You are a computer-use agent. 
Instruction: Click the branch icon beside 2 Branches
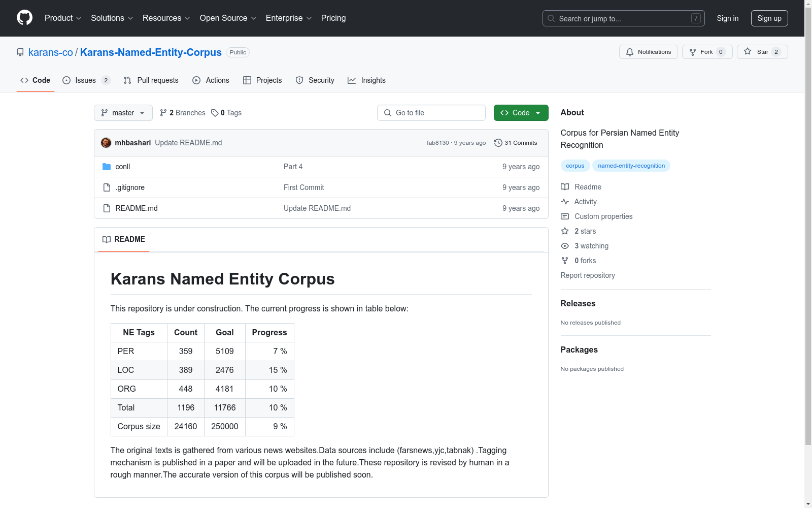point(163,113)
